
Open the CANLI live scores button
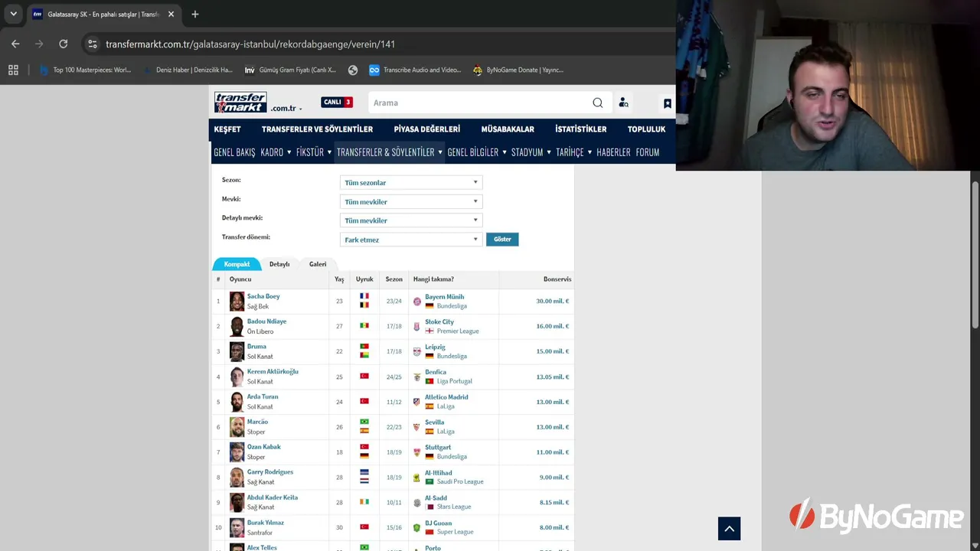coord(337,103)
